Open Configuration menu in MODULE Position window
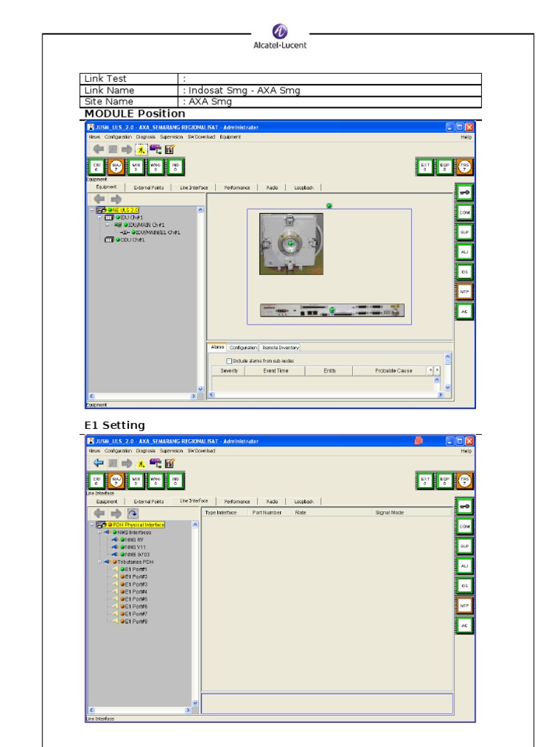 [x=118, y=136]
